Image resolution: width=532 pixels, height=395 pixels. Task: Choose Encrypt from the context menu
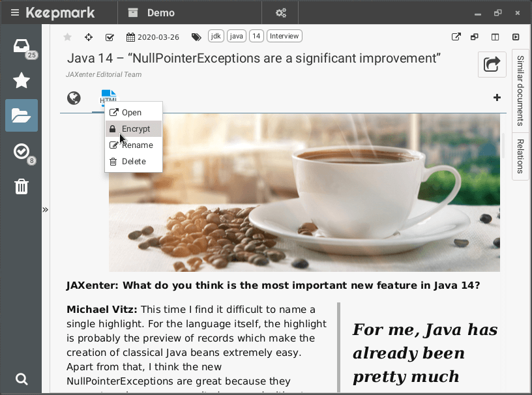[136, 129]
